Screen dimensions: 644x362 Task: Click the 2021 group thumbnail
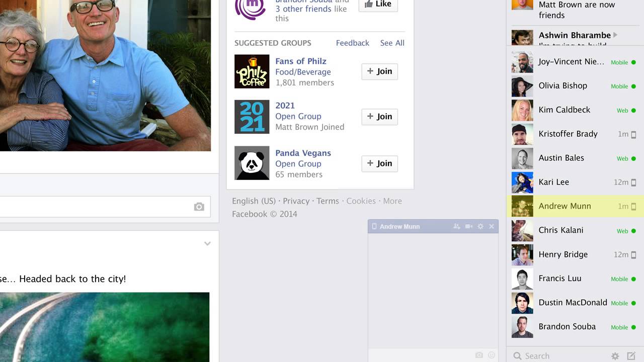point(252,117)
